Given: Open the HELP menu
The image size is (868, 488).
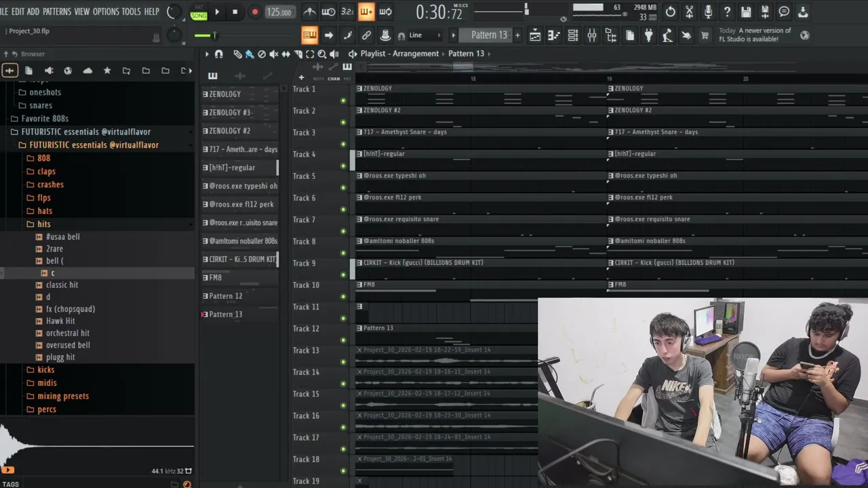Looking at the screenshot, I should click(152, 12).
